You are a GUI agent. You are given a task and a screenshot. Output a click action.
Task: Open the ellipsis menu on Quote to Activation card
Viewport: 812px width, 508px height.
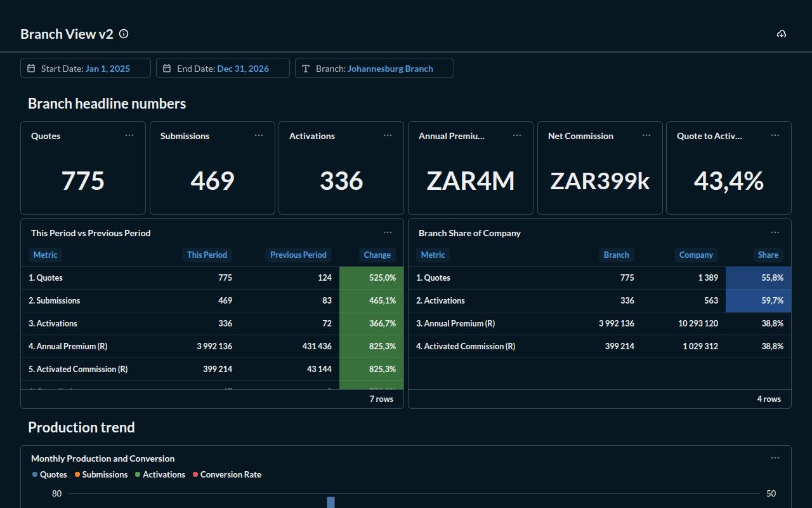click(x=775, y=135)
